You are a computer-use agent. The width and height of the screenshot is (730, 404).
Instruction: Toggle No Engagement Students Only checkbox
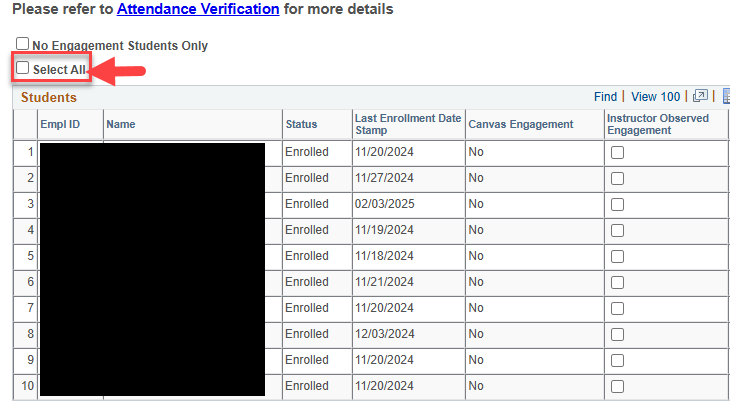point(22,44)
